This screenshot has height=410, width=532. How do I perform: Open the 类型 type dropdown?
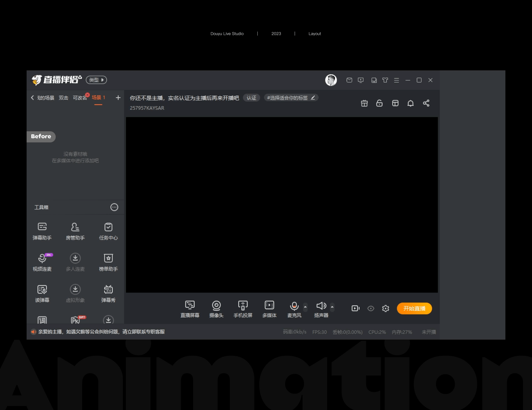pos(96,80)
